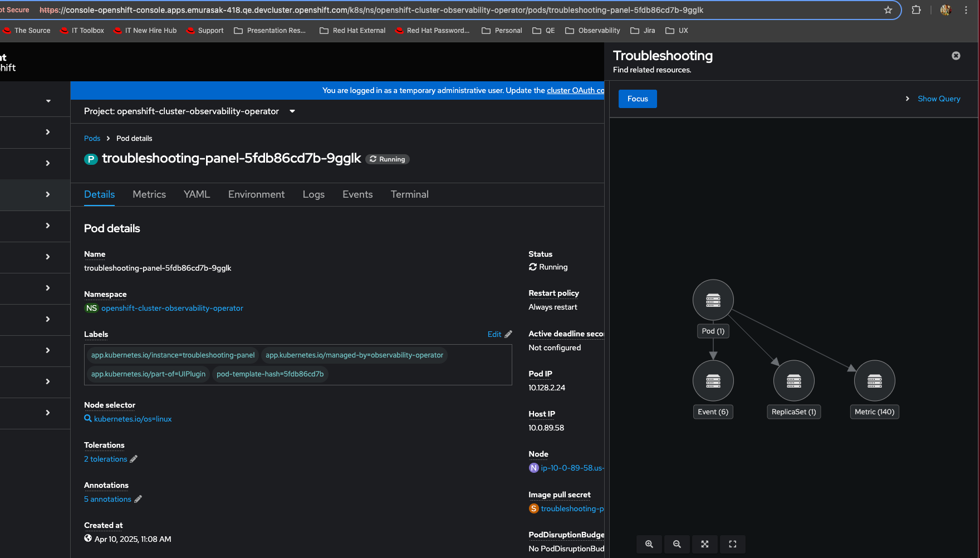The height and width of the screenshot is (558, 980).
Task: Click the managed-by=observability-operator label chip
Action: [354, 355]
